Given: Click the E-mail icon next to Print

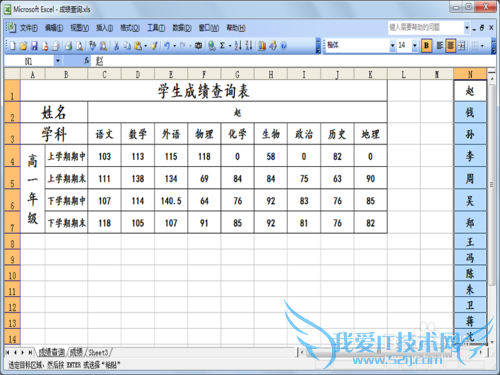Looking at the screenshot, I should (56, 46).
